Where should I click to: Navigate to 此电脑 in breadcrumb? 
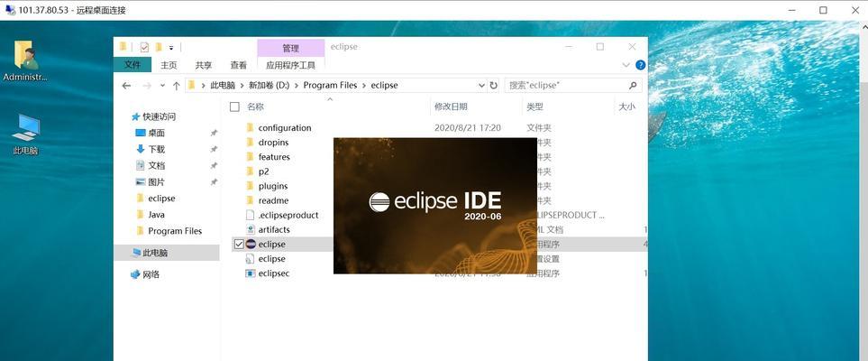223,86
